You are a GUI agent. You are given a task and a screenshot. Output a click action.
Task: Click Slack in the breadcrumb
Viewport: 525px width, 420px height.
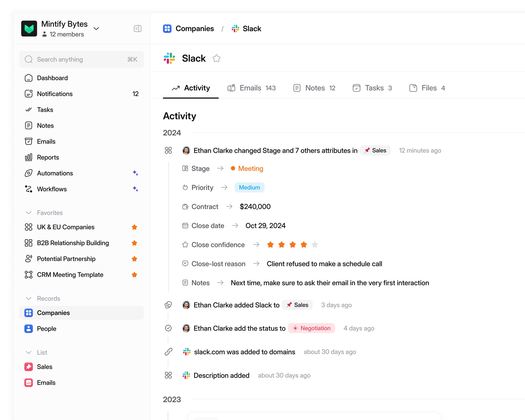246,29
